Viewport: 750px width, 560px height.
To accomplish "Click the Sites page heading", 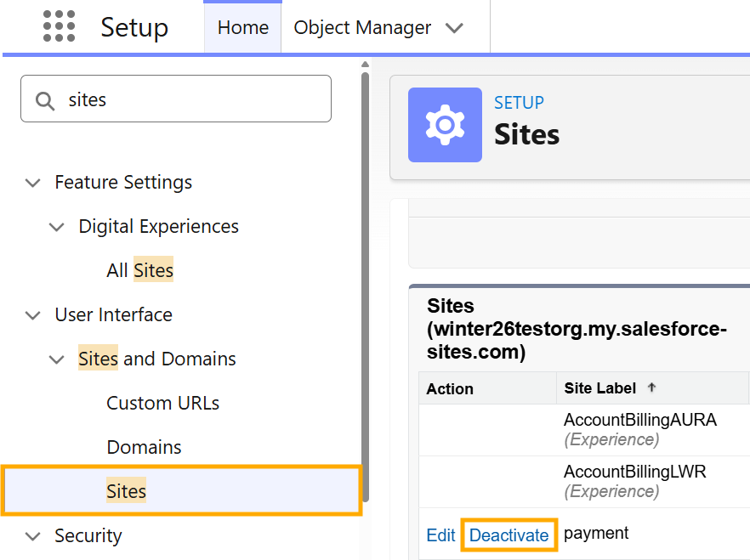I will click(x=526, y=134).
